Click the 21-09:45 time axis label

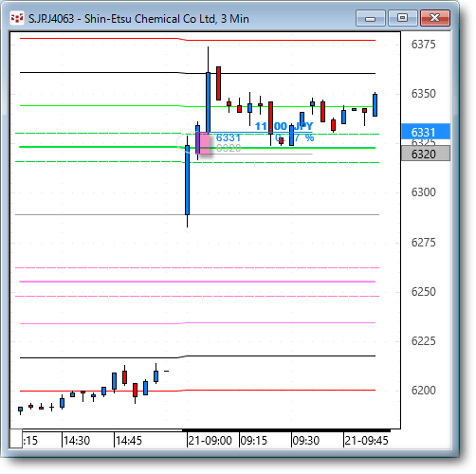(366, 441)
